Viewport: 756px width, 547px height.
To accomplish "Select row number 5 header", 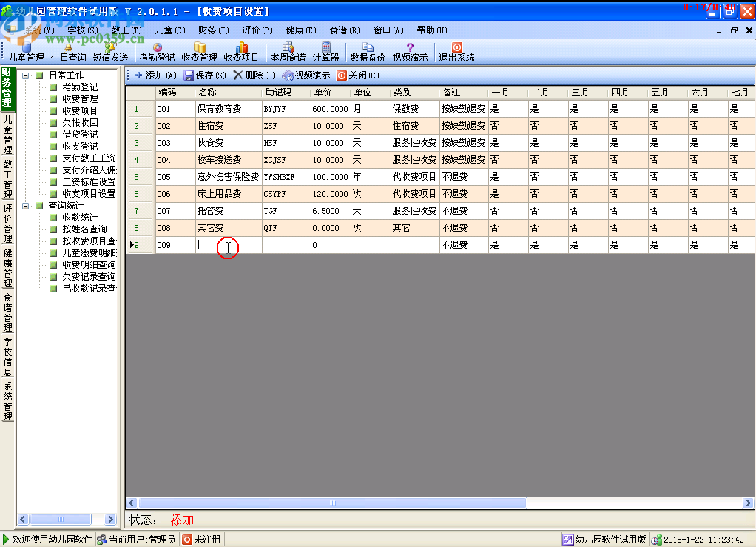I will 141,177.
